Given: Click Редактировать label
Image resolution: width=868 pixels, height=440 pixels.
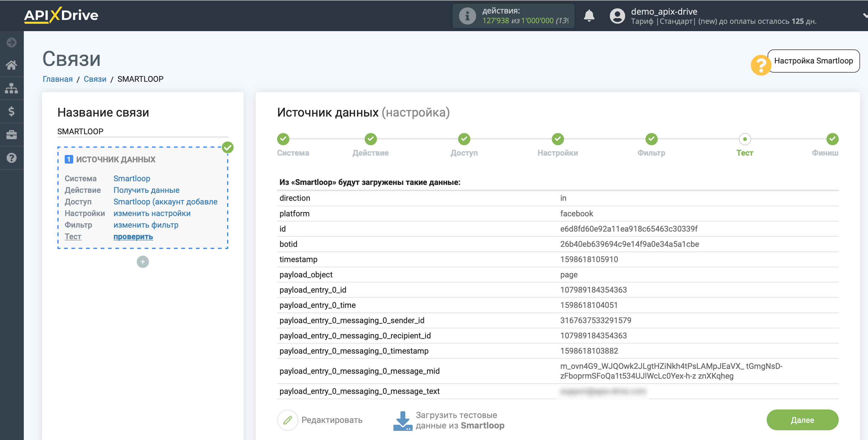Looking at the screenshot, I should coord(332,420).
